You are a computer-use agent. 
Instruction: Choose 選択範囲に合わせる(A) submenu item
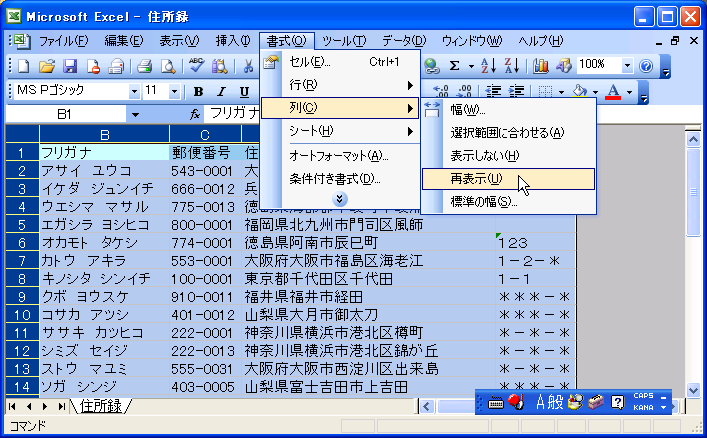click(509, 133)
